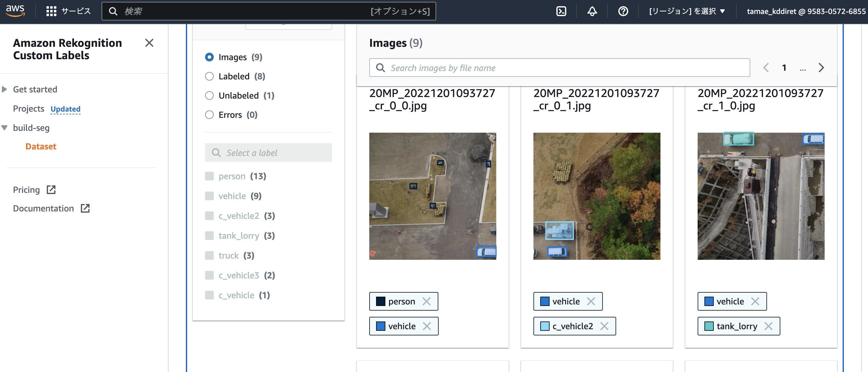Open the notifications bell
Viewport: 868px width, 372px height.
592,11
